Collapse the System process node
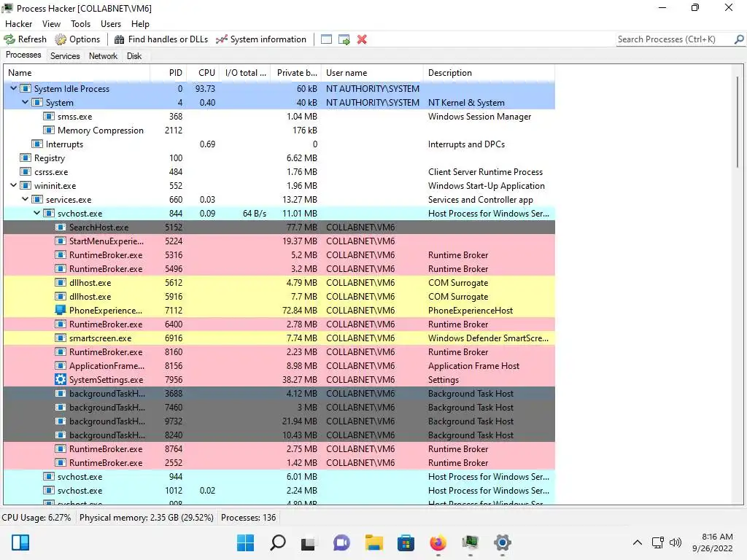747x560 pixels. coord(26,102)
